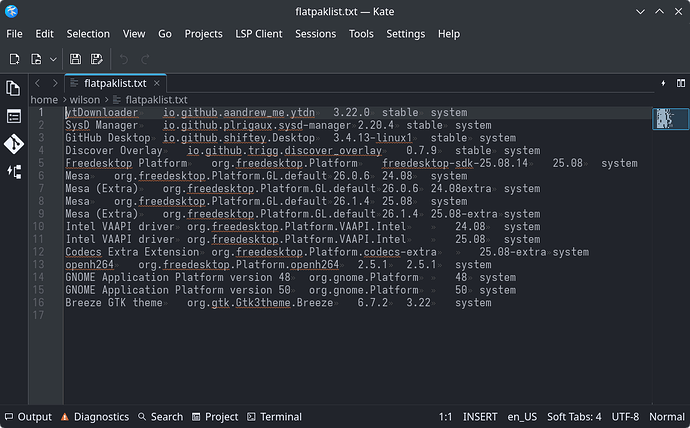The image size is (690, 428).
Task: Open the UTF-8 encoding selector
Action: [625, 417]
